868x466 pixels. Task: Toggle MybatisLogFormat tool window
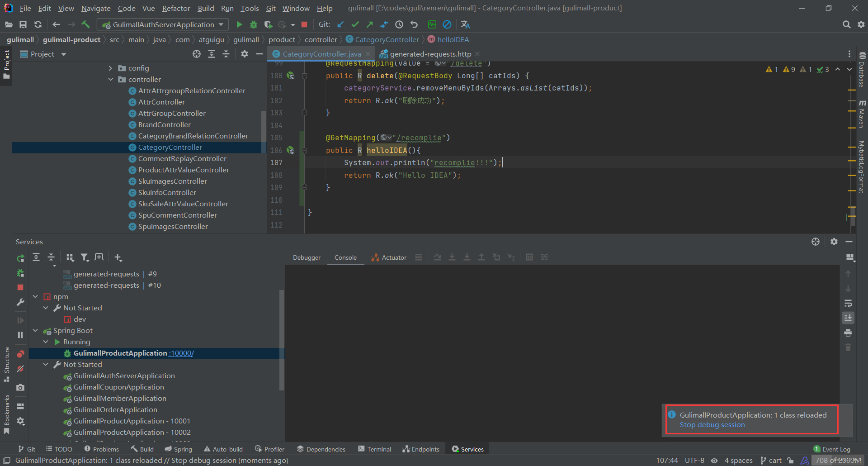click(x=862, y=167)
